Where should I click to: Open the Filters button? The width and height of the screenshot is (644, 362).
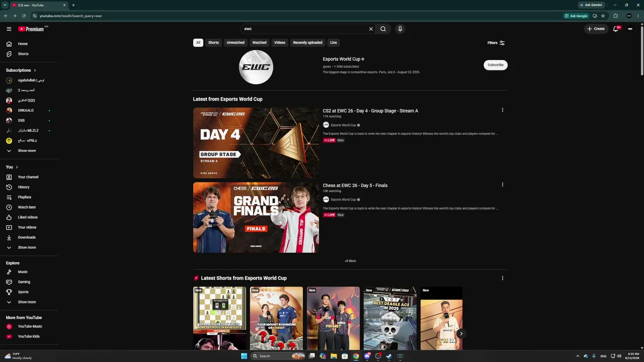tap(496, 43)
